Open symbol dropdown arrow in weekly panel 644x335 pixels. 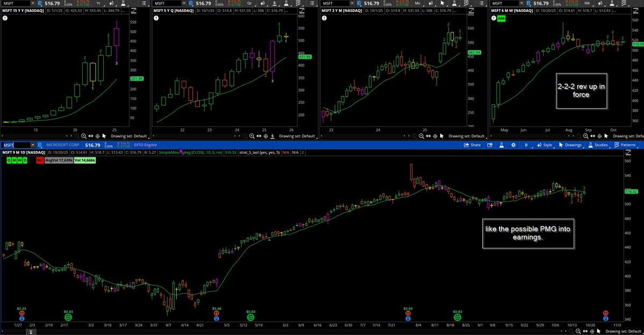pos(522,3)
